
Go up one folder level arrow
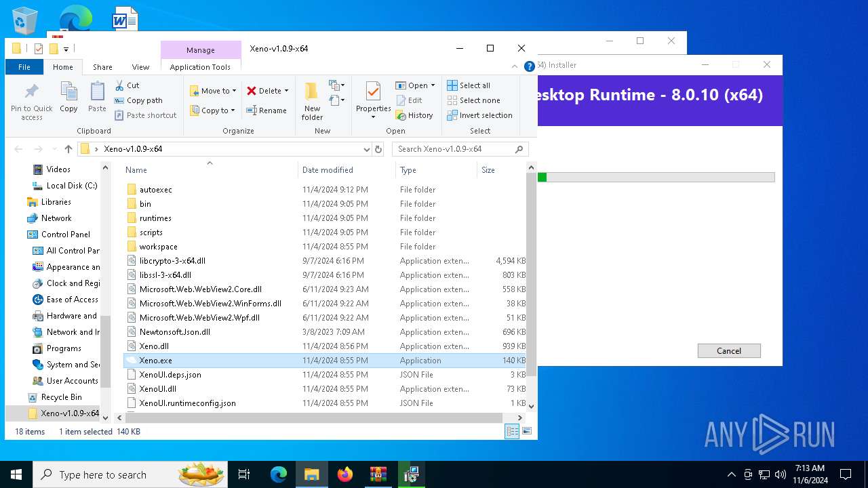(x=68, y=149)
